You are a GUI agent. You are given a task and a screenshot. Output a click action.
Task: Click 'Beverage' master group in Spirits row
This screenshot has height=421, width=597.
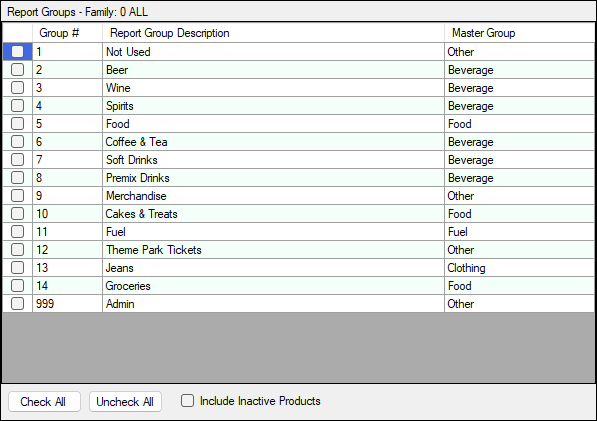[x=519, y=105]
